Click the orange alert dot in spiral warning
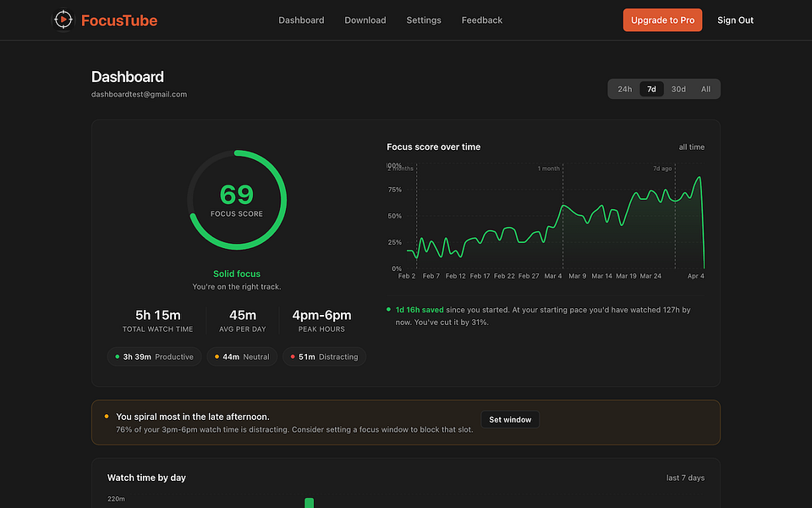 (107, 417)
